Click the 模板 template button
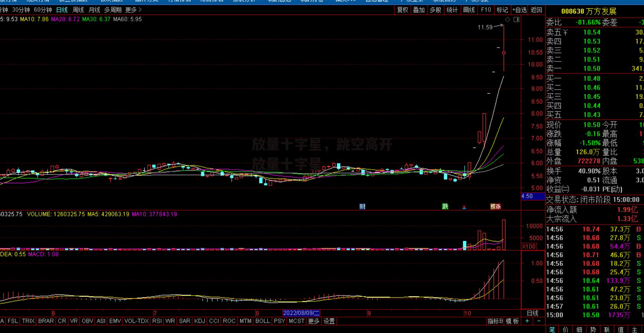The height and width of the screenshot is (333, 644). click(512, 321)
